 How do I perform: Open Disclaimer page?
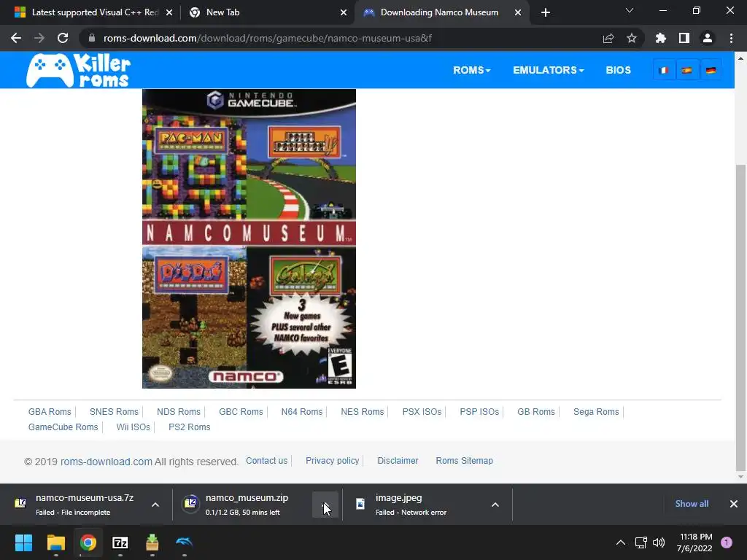[398, 461]
